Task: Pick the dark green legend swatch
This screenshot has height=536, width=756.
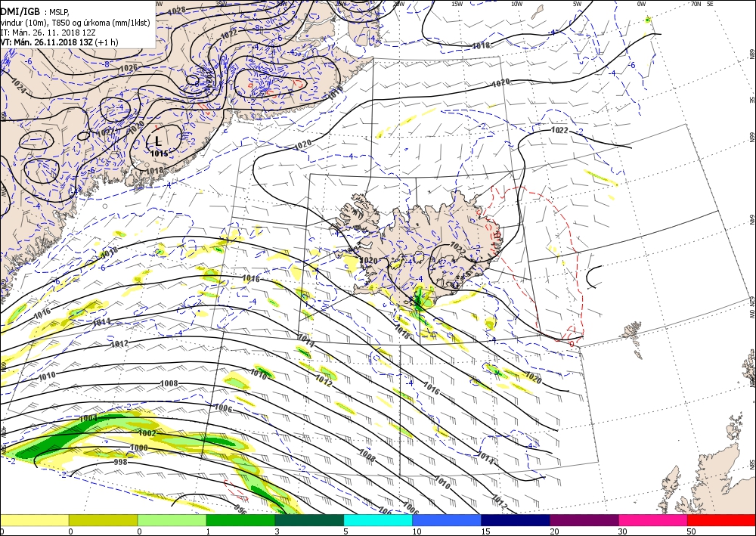Action: 309,520
